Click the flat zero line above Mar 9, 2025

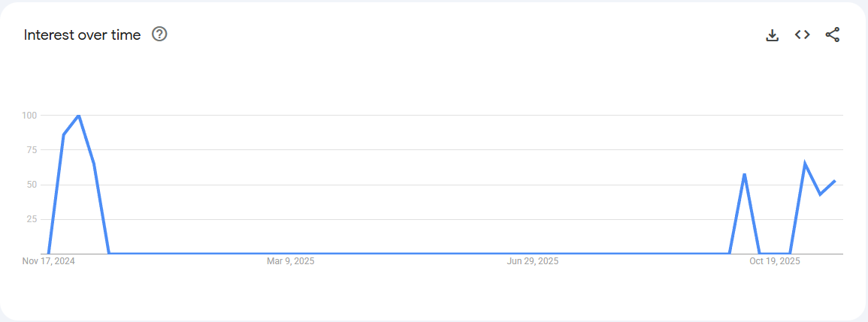coord(291,254)
